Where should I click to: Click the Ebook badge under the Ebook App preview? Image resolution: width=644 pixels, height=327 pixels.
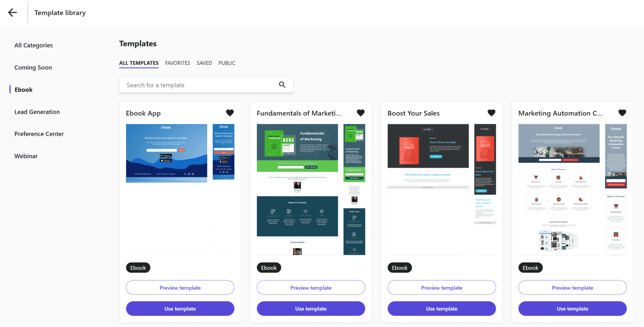(x=138, y=267)
